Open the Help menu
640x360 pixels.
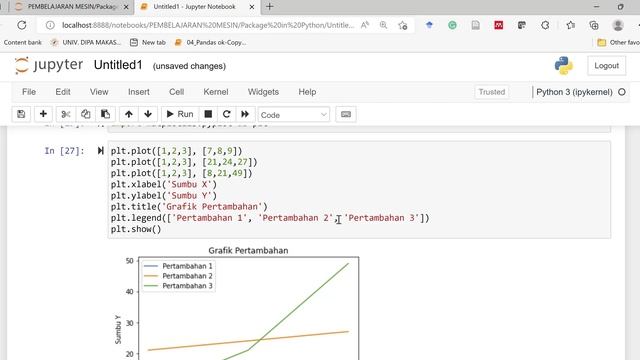point(307,92)
